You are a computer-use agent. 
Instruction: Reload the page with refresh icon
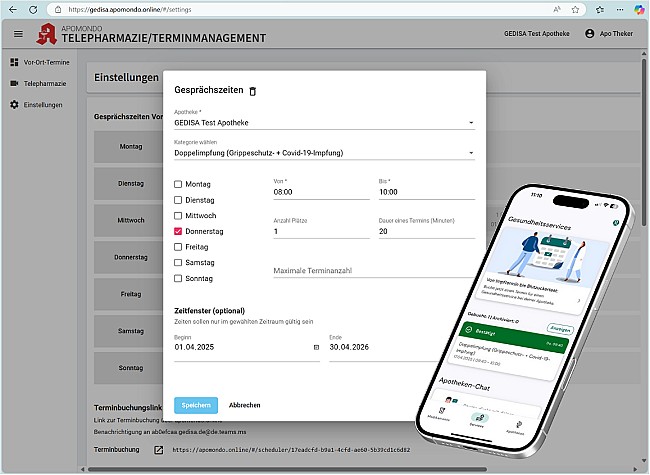coord(33,9)
